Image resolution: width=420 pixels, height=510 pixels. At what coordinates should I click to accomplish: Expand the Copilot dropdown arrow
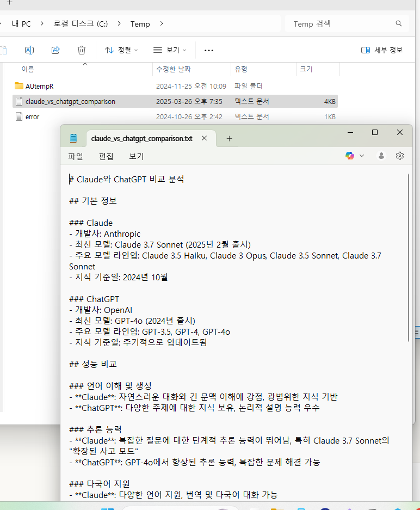pyautogui.click(x=362, y=156)
